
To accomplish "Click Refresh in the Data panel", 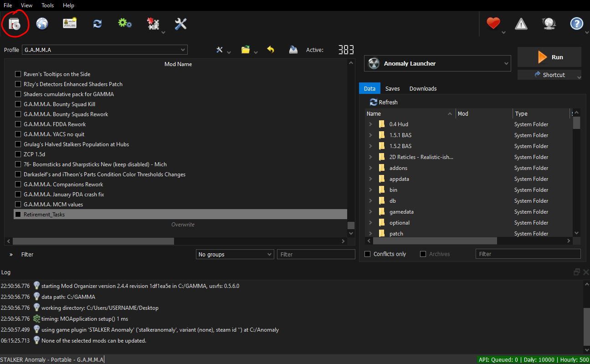I will click(x=383, y=102).
